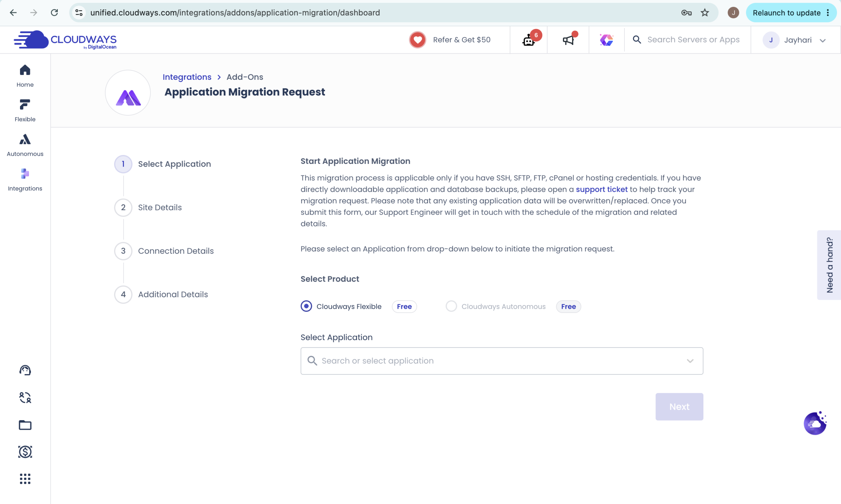Go to step 4 Additional Details
Screen dimensions: 841x504
pos(161,294)
